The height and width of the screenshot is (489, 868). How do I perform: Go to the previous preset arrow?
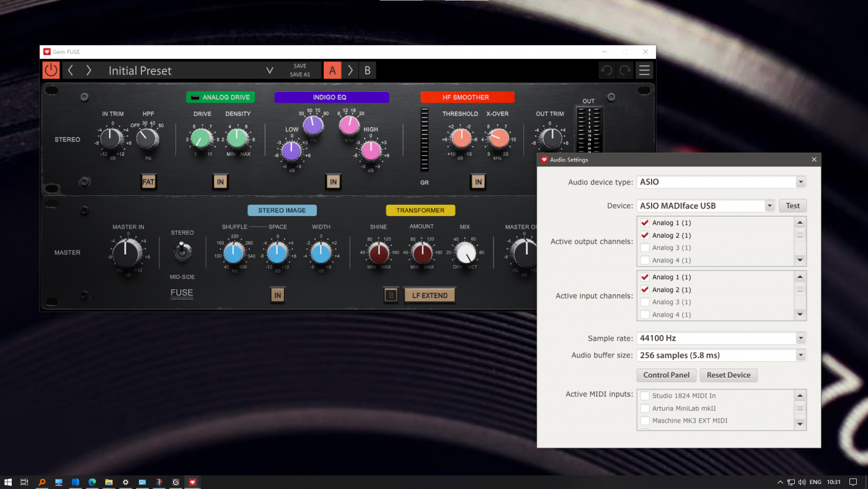71,71
